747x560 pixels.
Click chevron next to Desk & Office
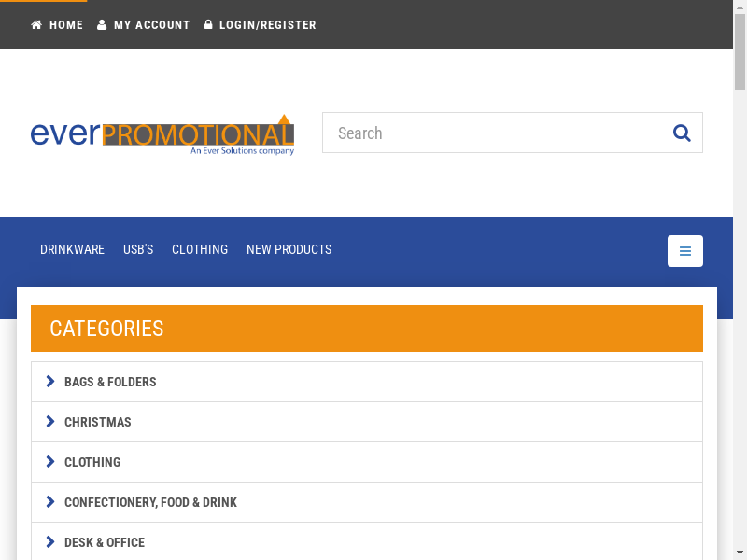click(50, 542)
